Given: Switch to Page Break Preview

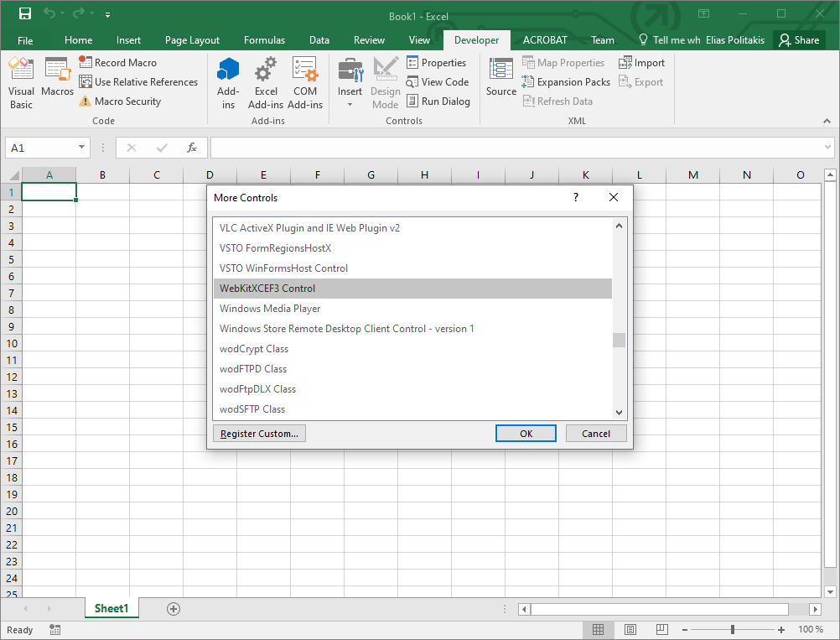Looking at the screenshot, I should pos(662,629).
